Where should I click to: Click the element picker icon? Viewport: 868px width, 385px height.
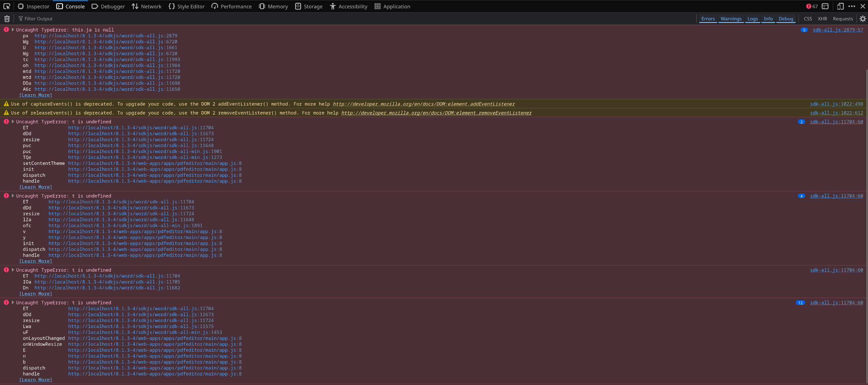click(7, 6)
